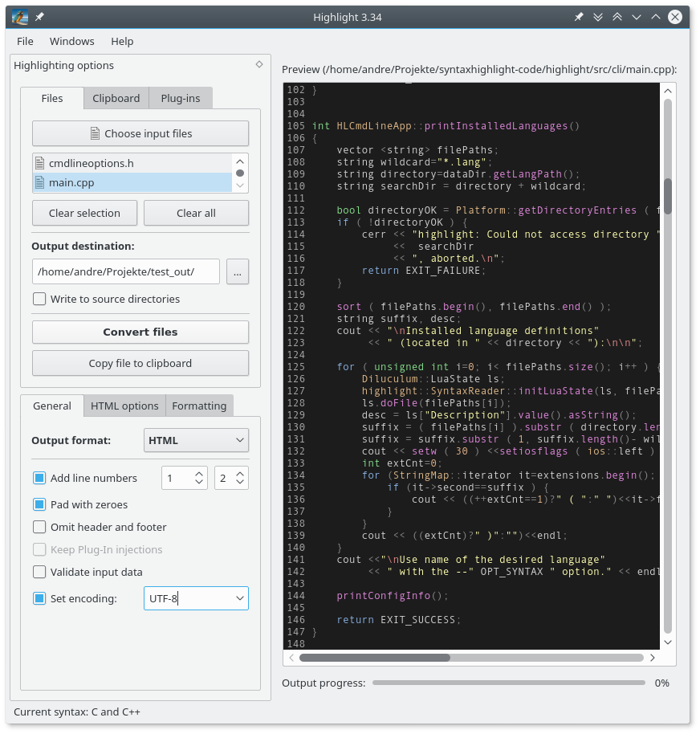Select cmdlineoptions.h in the file list
The image size is (700, 734).
[132, 163]
